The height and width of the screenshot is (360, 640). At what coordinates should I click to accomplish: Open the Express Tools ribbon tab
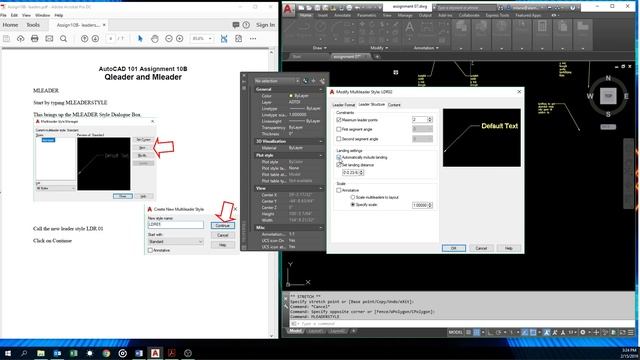497,16
